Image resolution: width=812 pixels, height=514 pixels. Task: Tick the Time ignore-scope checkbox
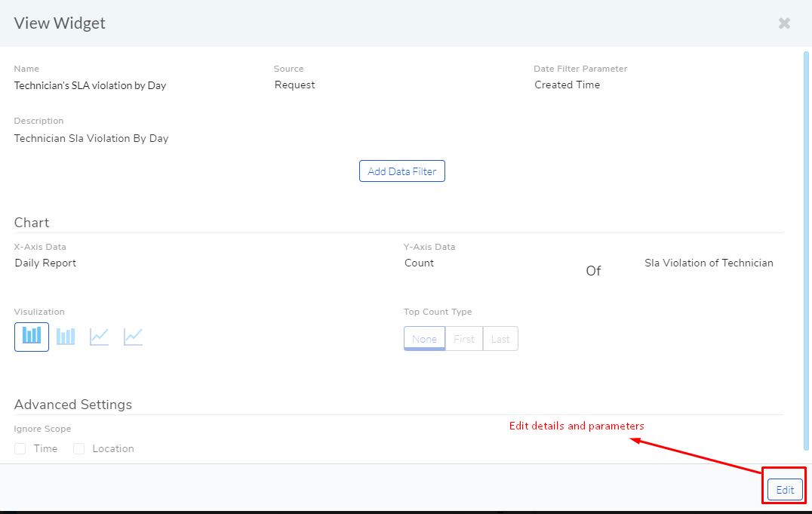pyautogui.click(x=20, y=449)
